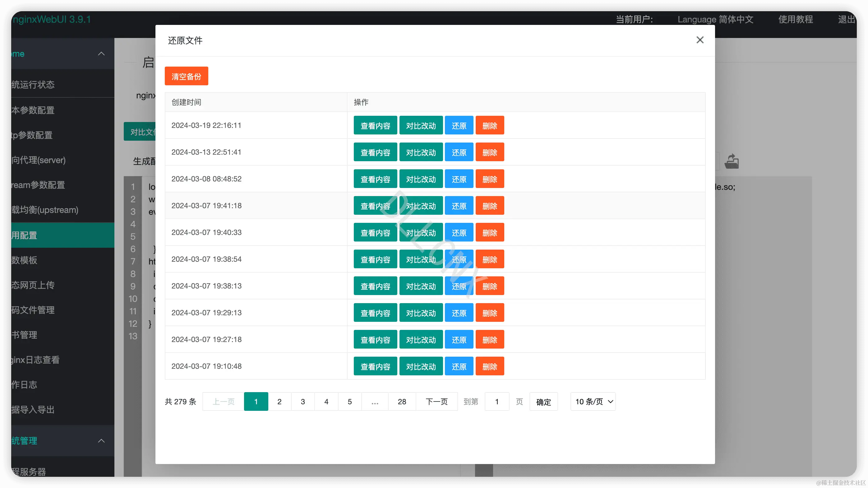The height and width of the screenshot is (488, 868).
Task: Collapse the 系统管理 sidebar section chevron
Action: [x=101, y=441]
